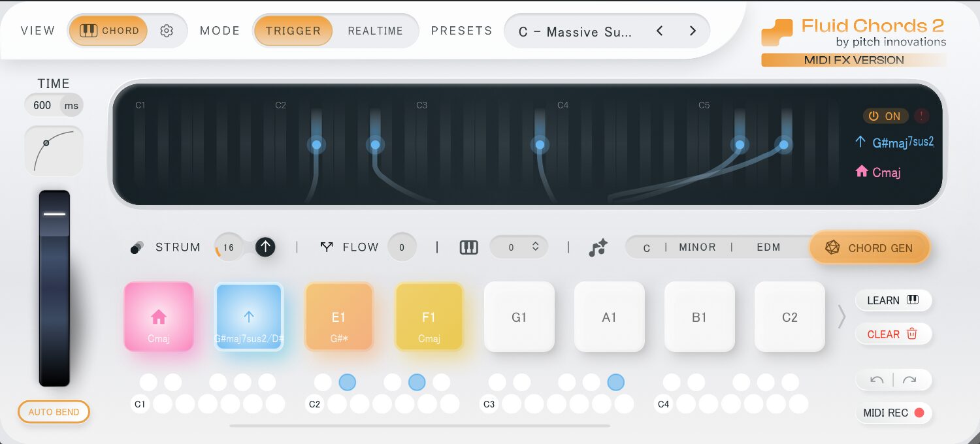Select the empty A1 pad
The image size is (980, 444).
pyautogui.click(x=609, y=317)
